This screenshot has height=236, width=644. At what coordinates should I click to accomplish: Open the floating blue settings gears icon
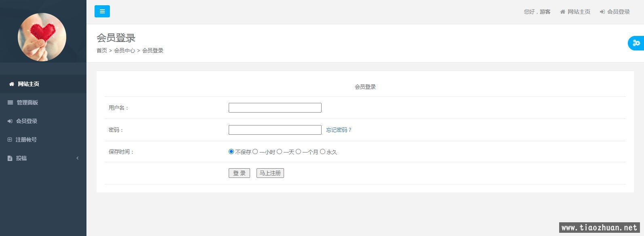pyautogui.click(x=636, y=43)
